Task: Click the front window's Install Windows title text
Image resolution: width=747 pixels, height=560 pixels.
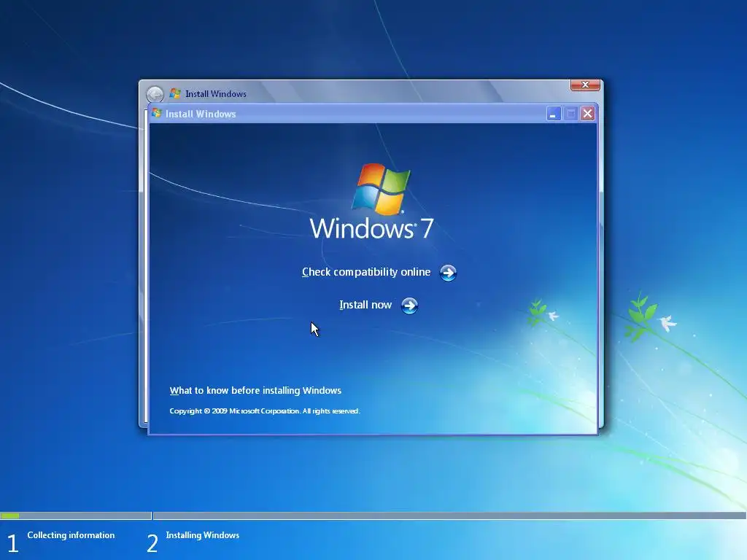Action: click(201, 114)
